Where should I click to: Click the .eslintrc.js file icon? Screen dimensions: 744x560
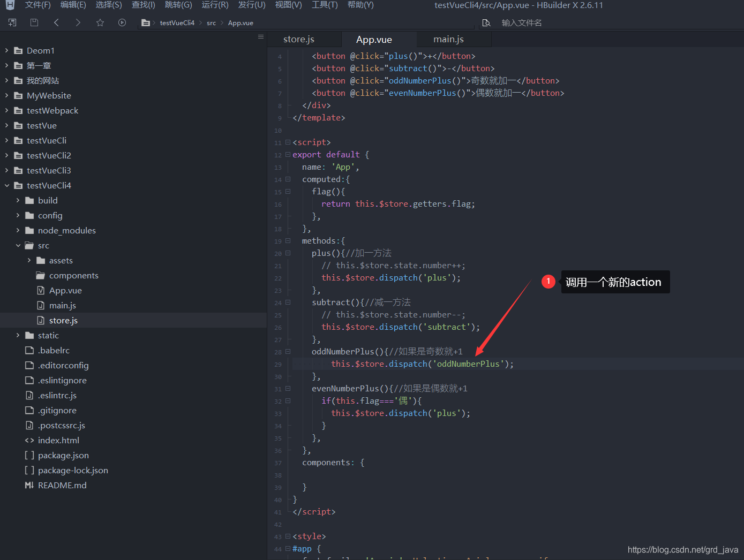pos(29,395)
